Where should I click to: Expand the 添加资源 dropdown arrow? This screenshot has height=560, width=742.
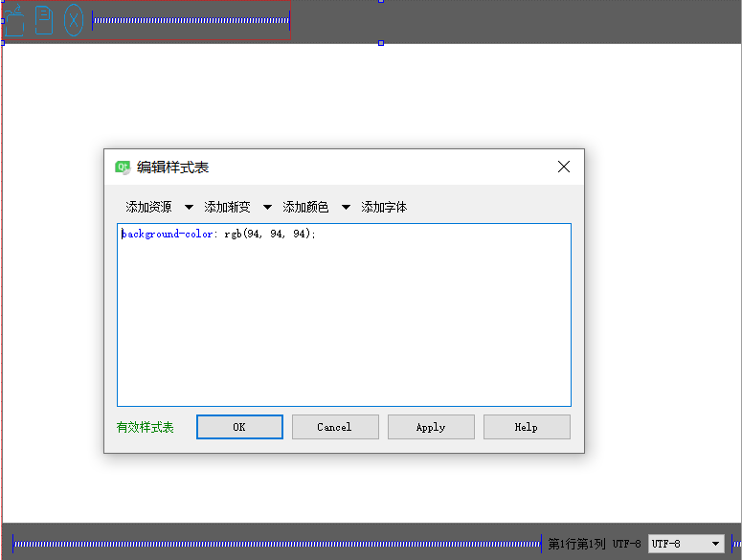189,207
